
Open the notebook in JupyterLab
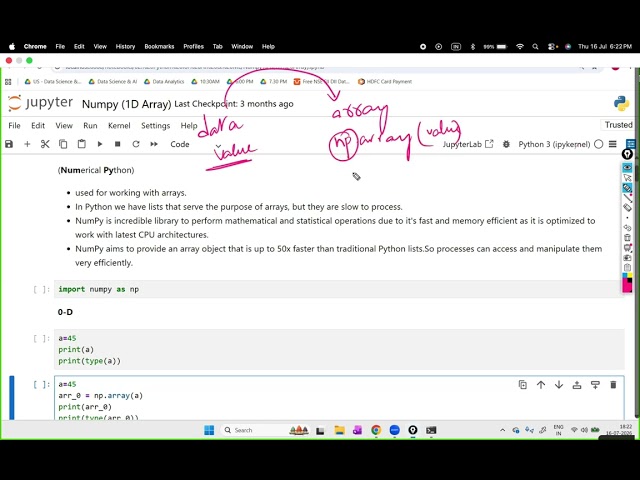click(x=468, y=144)
